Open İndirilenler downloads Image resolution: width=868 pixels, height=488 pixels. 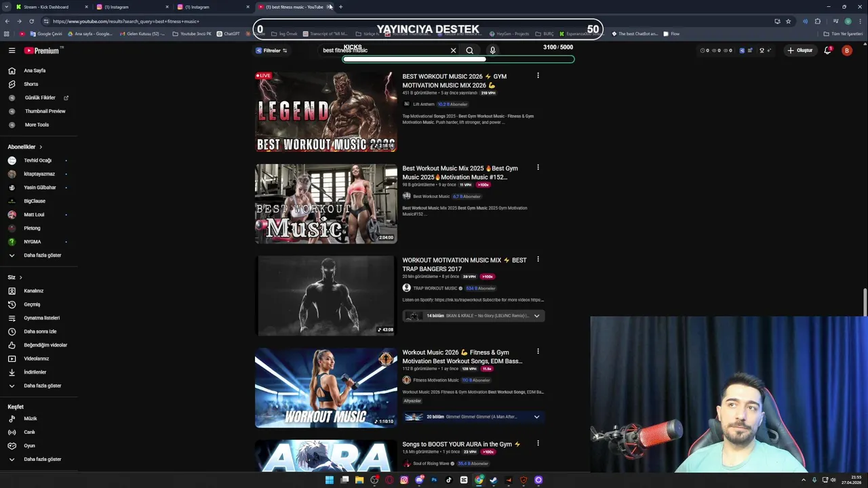35,372
